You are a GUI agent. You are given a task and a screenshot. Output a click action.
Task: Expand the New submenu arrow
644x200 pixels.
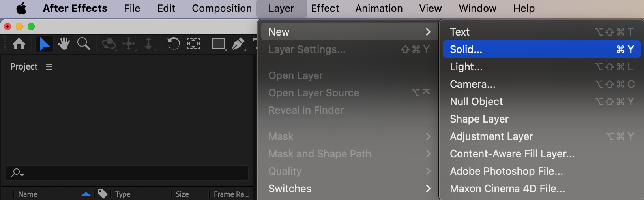(428, 32)
